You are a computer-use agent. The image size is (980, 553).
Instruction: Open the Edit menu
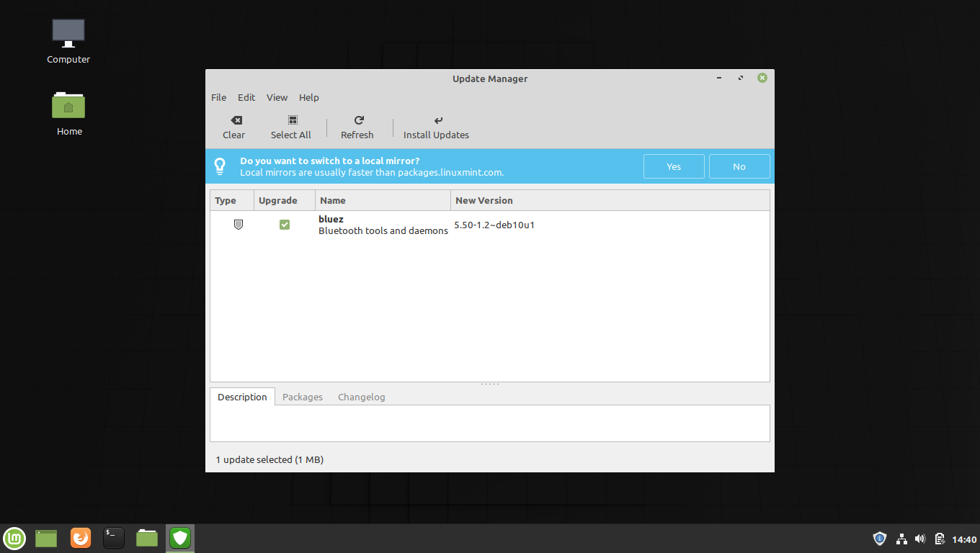coord(246,97)
